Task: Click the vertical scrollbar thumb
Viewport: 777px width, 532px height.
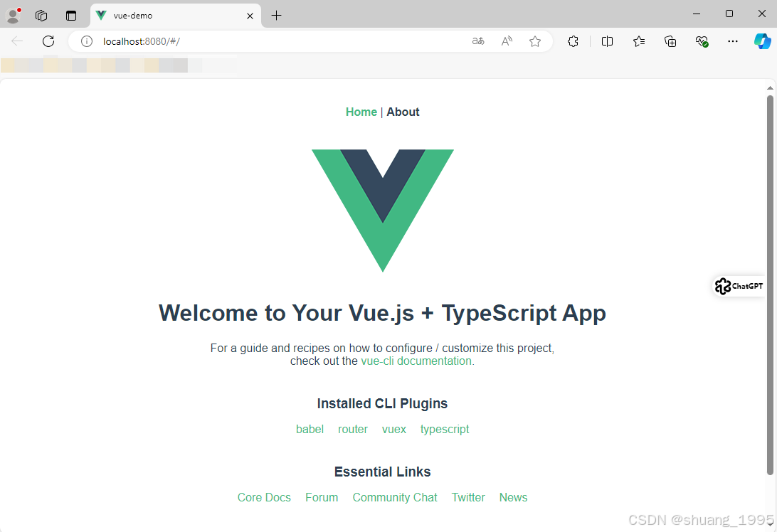Action: (x=770, y=284)
